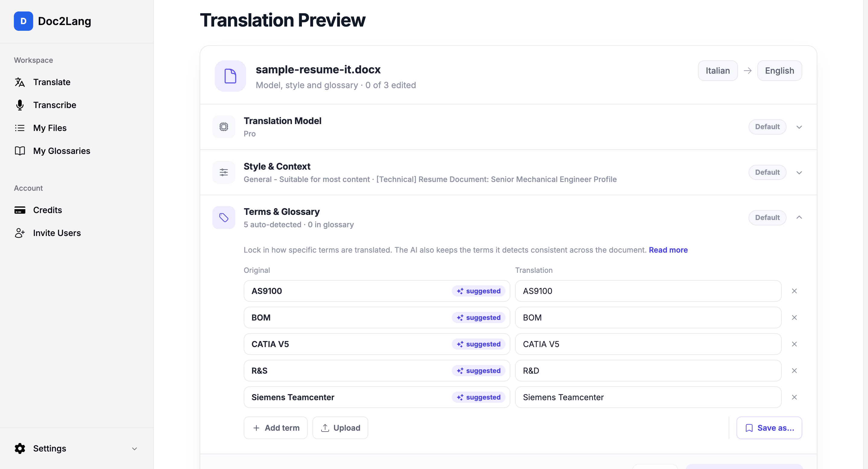Open Transcribe via microphone icon

20,105
